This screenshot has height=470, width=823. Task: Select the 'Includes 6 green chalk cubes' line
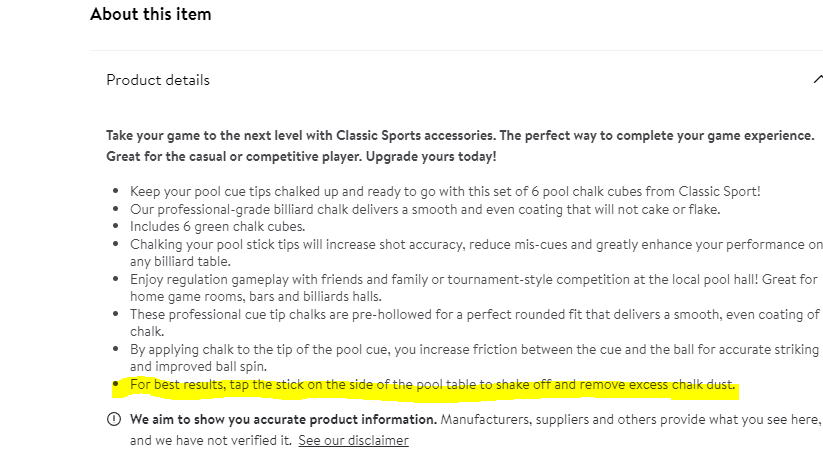(217, 226)
